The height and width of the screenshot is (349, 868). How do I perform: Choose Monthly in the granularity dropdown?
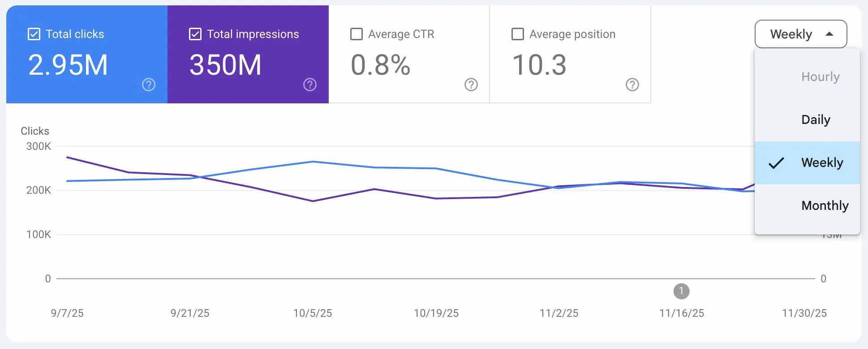(825, 205)
